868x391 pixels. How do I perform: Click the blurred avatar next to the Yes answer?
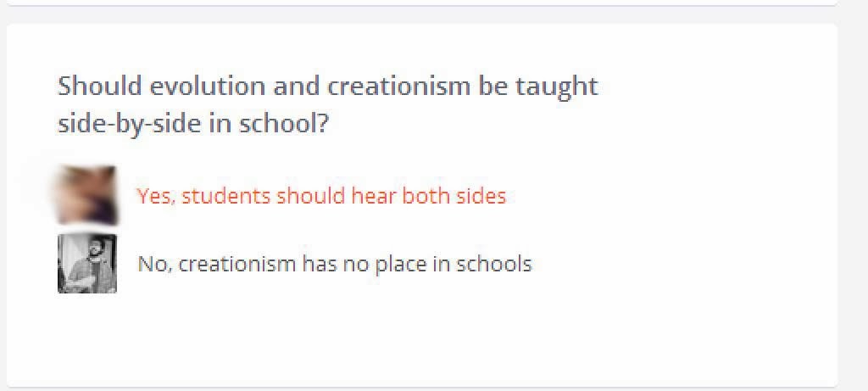pyautogui.click(x=87, y=195)
